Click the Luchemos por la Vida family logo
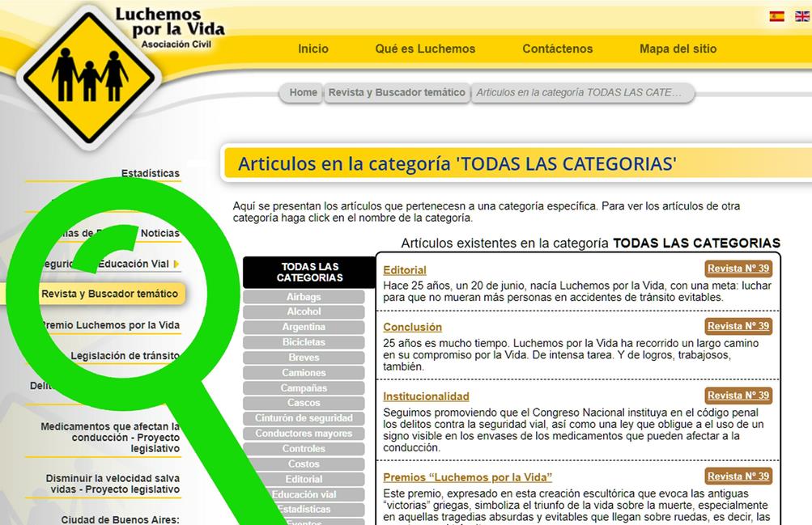Viewport: 812px width, 525px height. point(89,77)
